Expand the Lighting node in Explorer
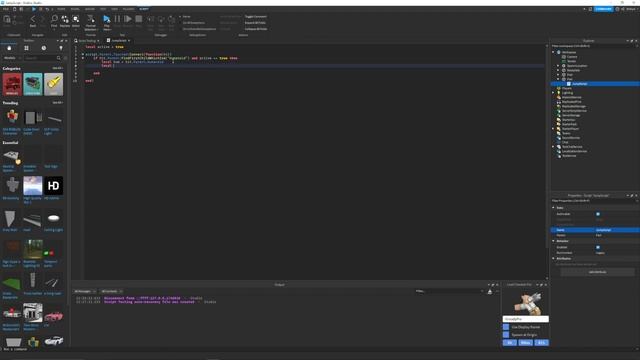 tap(553, 93)
